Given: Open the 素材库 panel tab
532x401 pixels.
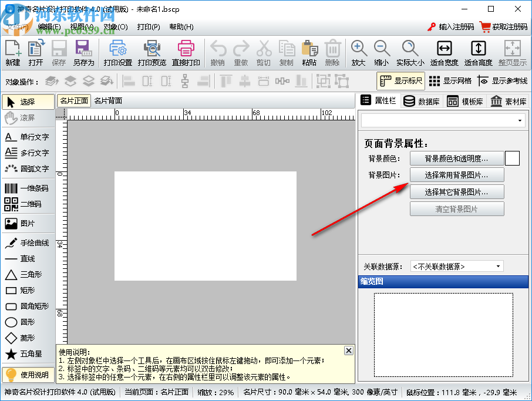Looking at the screenshot, I should tap(509, 101).
